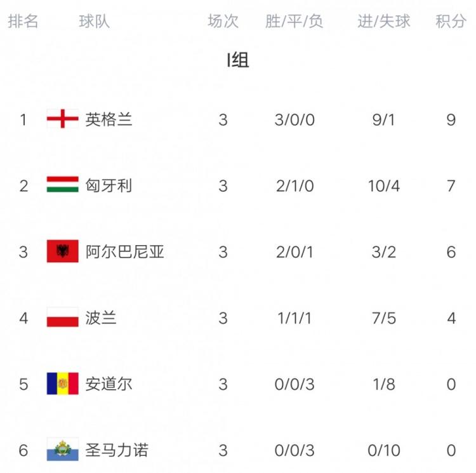This screenshot has height=473, width=476.
Task: Click the England flag icon
Action: pyautogui.click(x=62, y=119)
